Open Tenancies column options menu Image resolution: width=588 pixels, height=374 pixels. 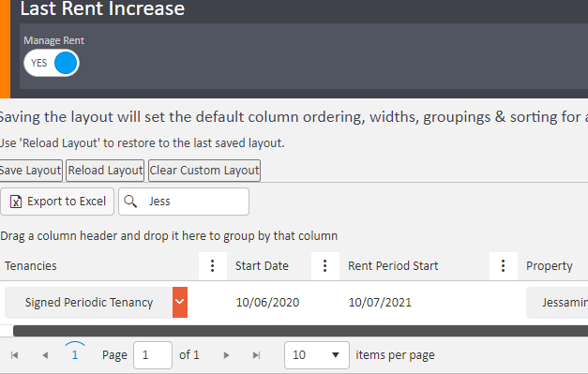[x=213, y=266]
